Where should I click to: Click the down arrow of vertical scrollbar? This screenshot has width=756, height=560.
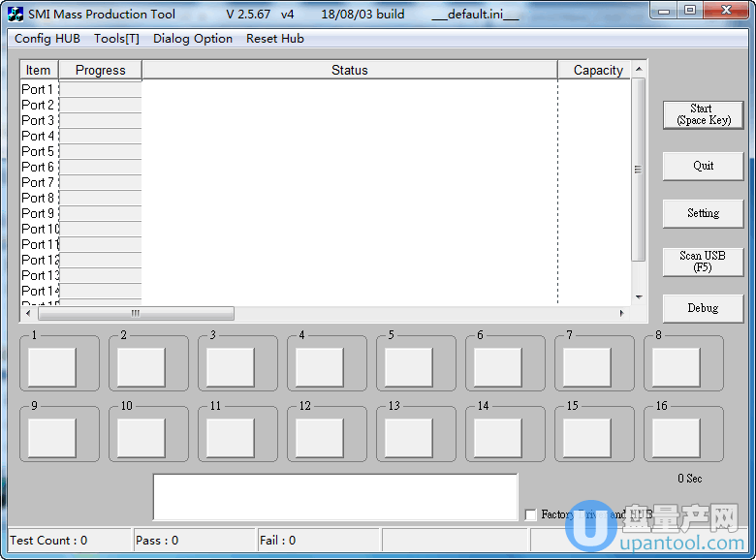point(639,296)
